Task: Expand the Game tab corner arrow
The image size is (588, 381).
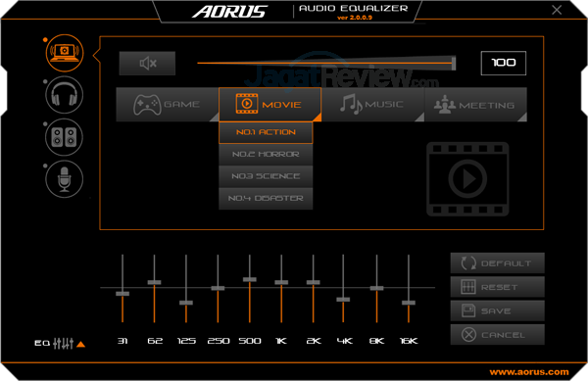Action: (x=214, y=118)
